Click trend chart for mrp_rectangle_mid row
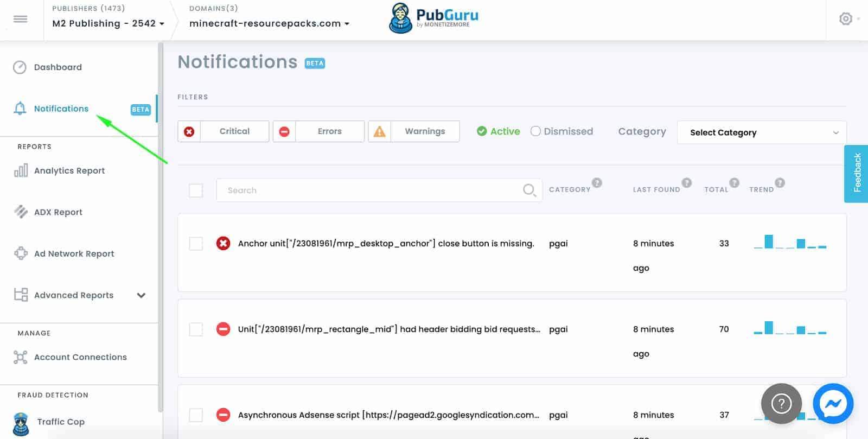 click(x=790, y=327)
